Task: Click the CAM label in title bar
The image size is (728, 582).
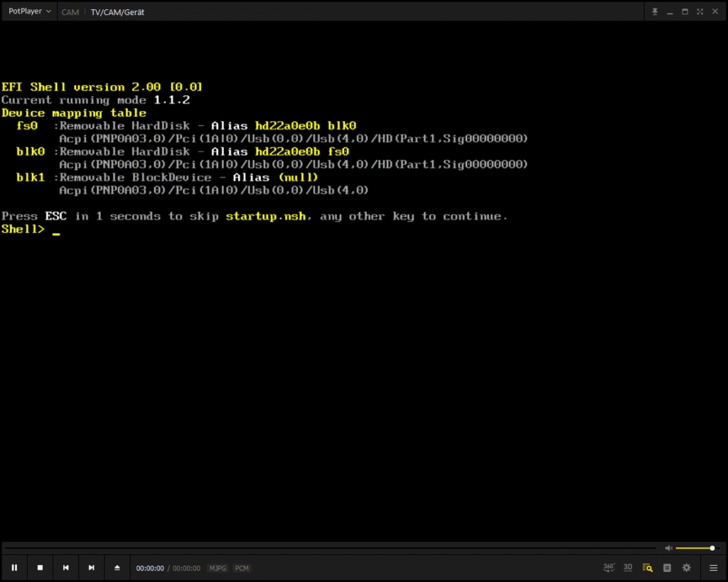Action: [70, 12]
